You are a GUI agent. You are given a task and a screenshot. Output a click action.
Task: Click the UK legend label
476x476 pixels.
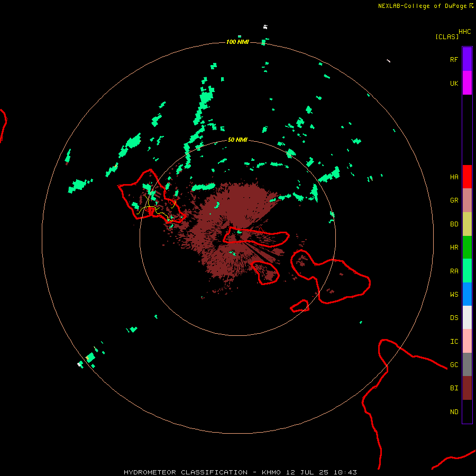tap(454, 83)
